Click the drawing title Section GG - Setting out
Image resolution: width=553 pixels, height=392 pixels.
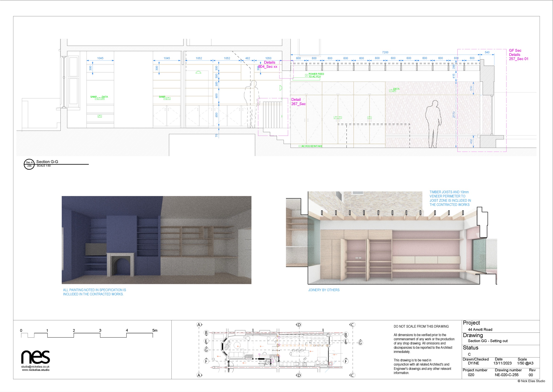[x=488, y=341]
